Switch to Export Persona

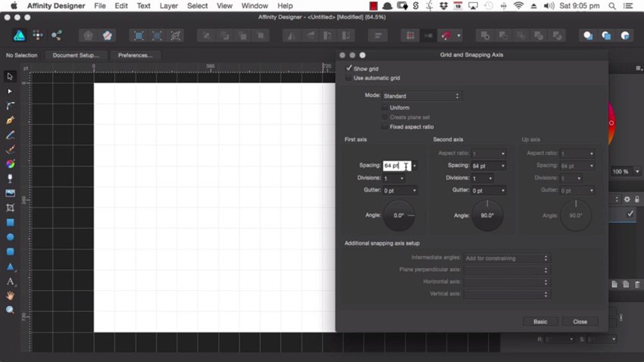tap(56, 36)
